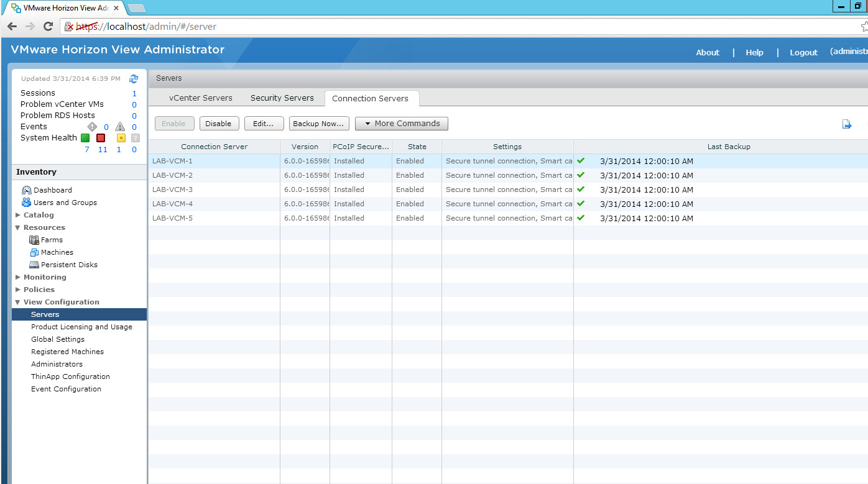Click the green health count 7

tap(87, 150)
